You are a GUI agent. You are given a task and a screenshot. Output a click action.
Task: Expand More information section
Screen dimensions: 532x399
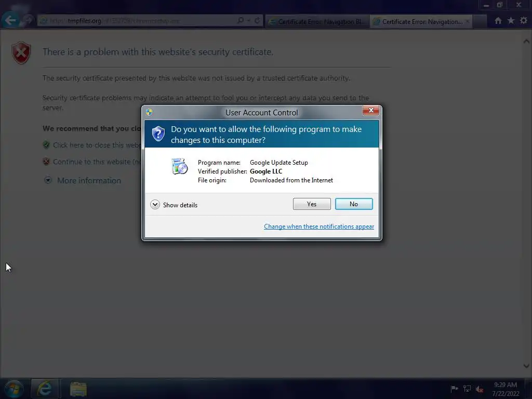pyautogui.click(x=89, y=180)
